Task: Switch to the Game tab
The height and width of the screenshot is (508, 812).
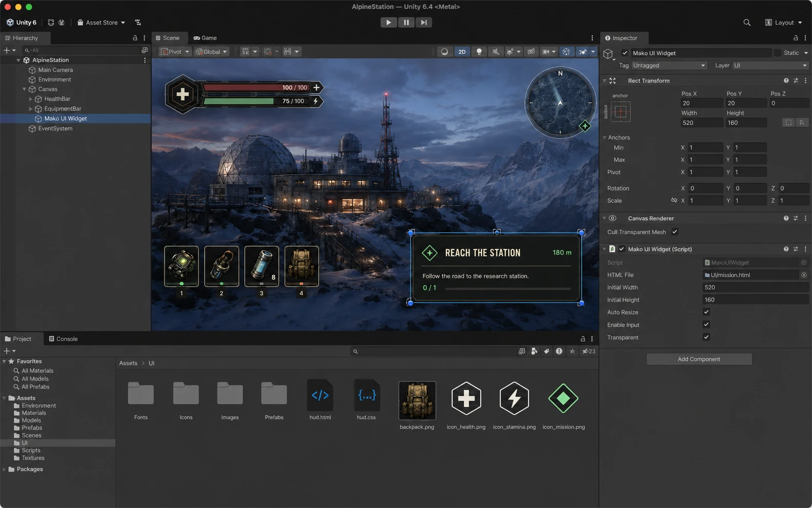Action: click(x=205, y=38)
